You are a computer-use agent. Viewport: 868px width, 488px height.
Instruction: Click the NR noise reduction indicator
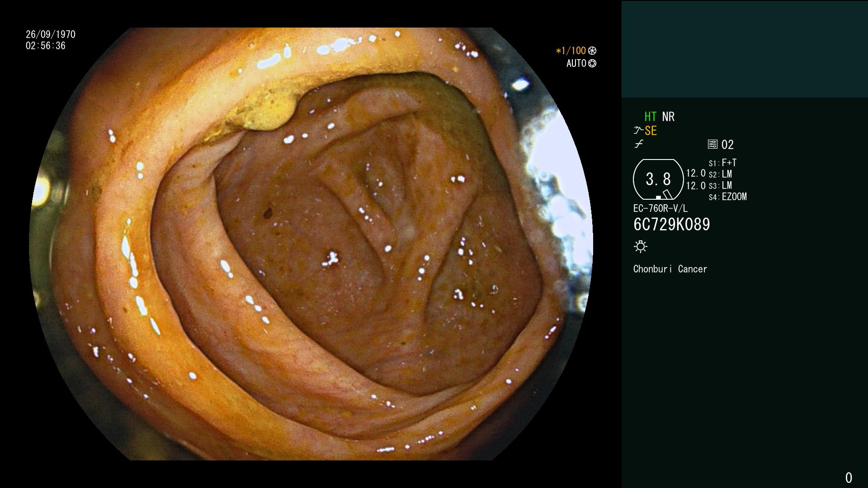[668, 117]
